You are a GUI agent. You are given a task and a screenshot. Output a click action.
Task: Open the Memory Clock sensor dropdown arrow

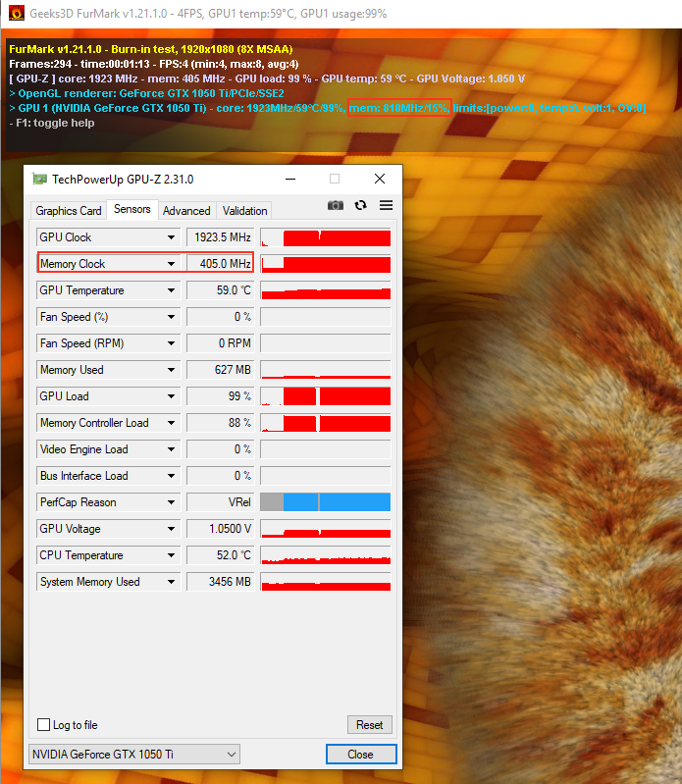tap(171, 264)
